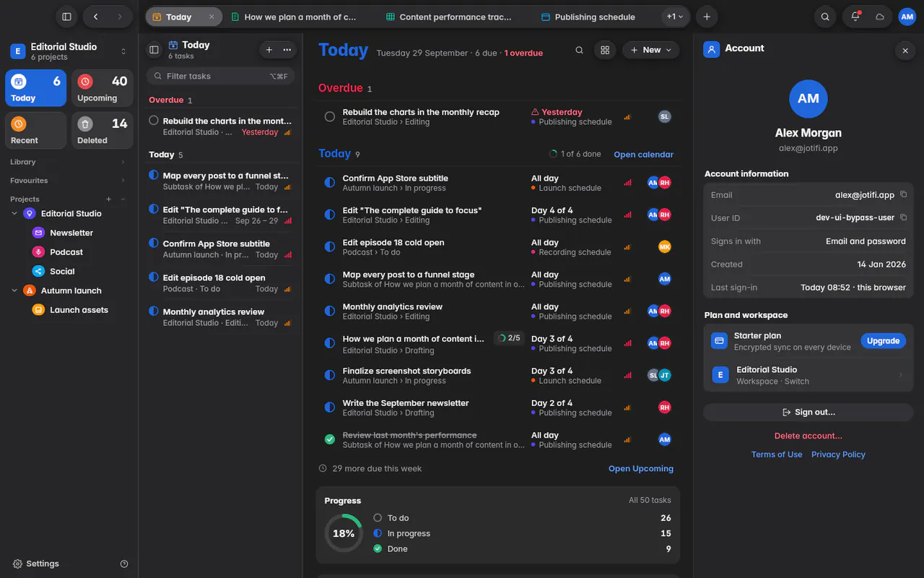924x578 pixels.
Task: Open the Upcoming smart list tile
Action: (103, 88)
